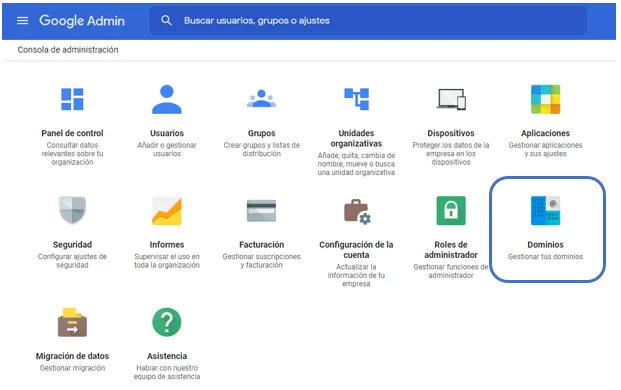Click 'Gestionar funciones de administrador' text
This screenshot has height=390, width=621.
pos(451,271)
